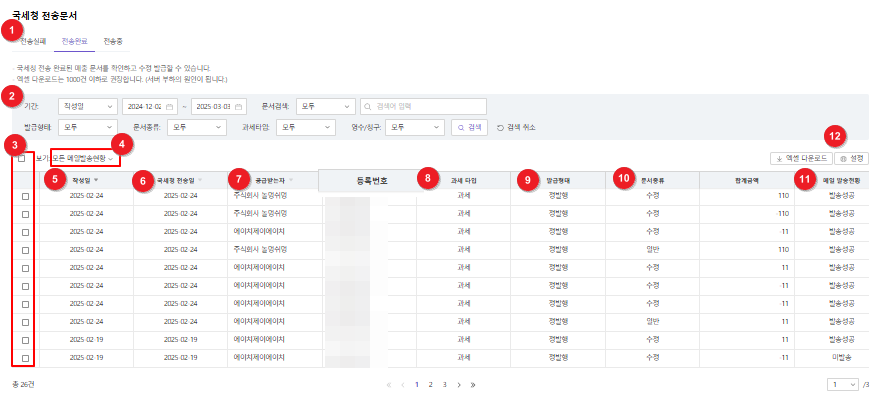Click sort arrow on 국세청 전송일 column

[x=200, y=180]
